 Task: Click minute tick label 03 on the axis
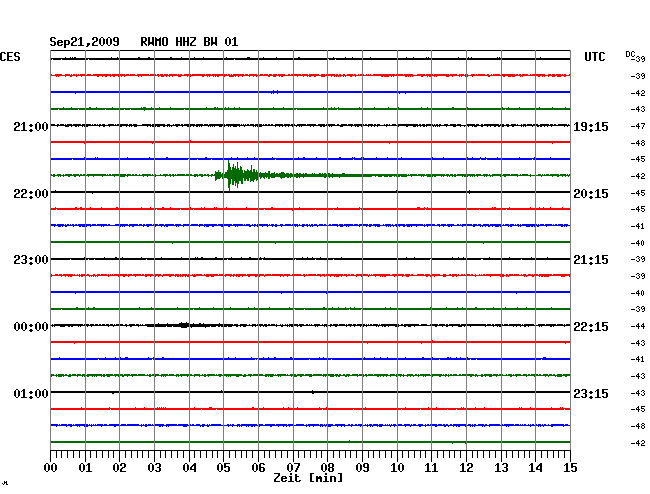154,468
